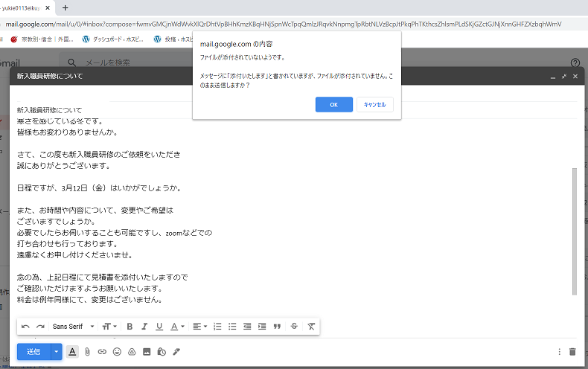Click キャンセル in the warning dialog
The width and height of the screenshot is (588, 369).
[374, 105]
